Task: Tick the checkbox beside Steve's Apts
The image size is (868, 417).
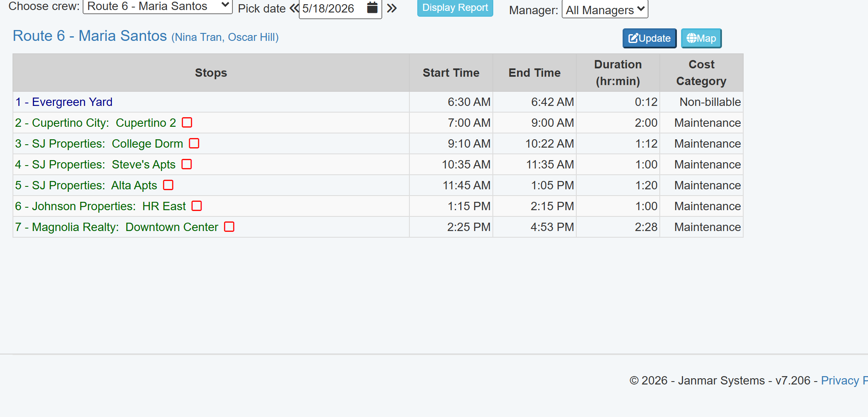Action: click(x=187, y=164)
